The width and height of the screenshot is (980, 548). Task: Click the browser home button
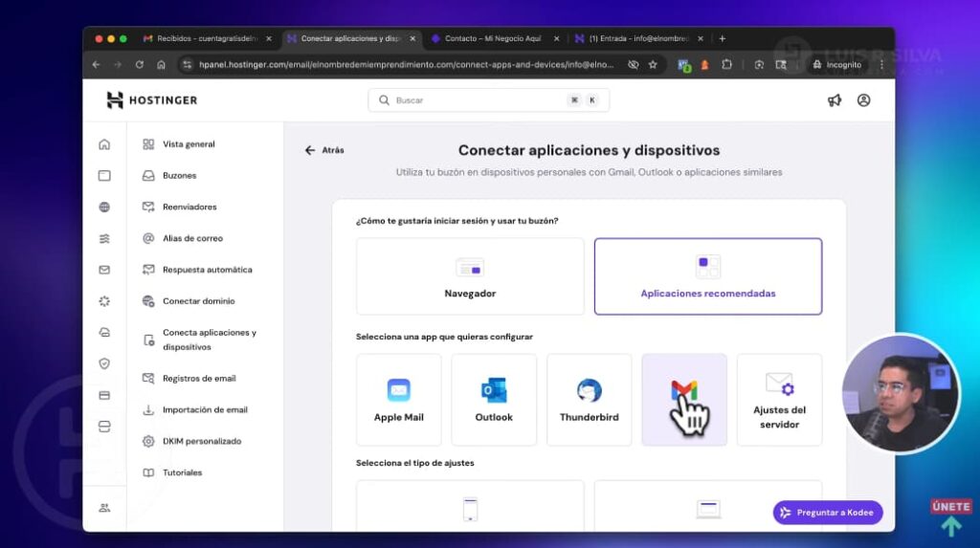(x=161, y=64)
